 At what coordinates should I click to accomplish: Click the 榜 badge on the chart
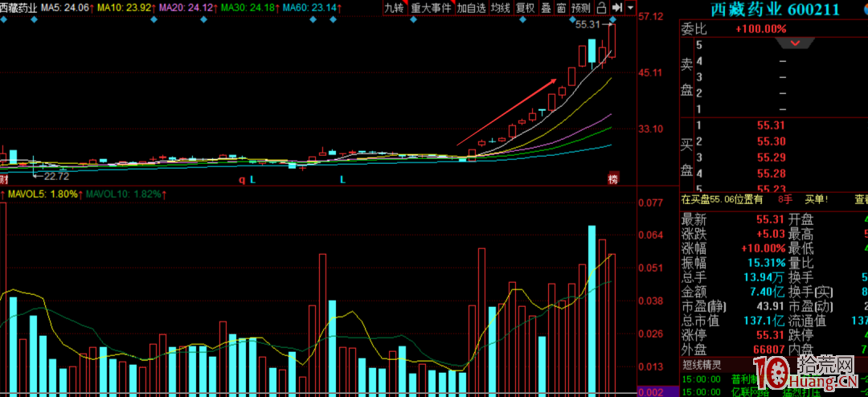click(612, 178)
